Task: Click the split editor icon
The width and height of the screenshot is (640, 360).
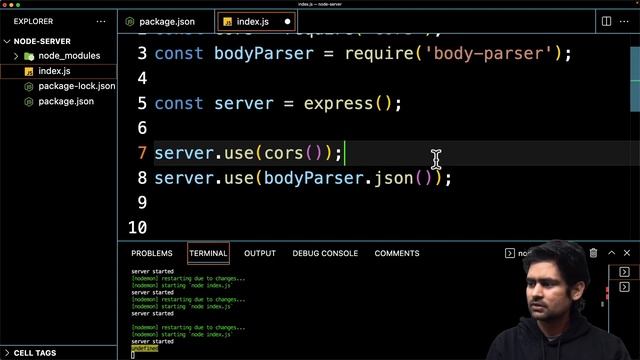Action: (x=606, y=21)
